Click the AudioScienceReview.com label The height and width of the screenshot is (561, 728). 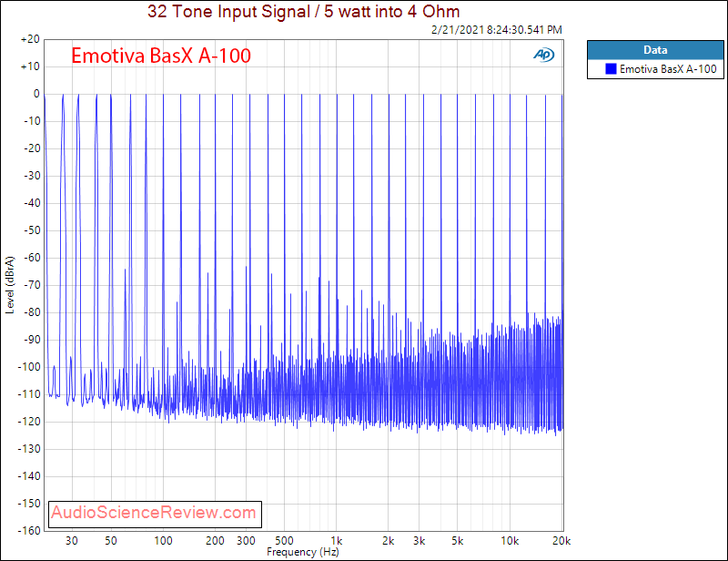coord(155,514)
